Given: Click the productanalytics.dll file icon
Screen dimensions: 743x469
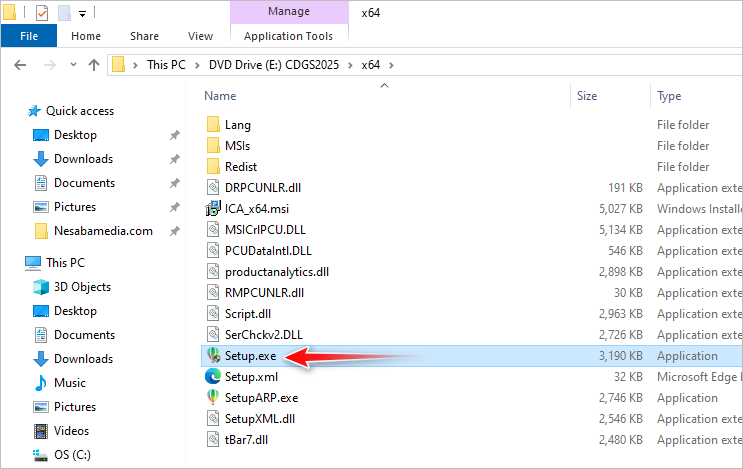Looking at the screenshot, I should point(213,271).
